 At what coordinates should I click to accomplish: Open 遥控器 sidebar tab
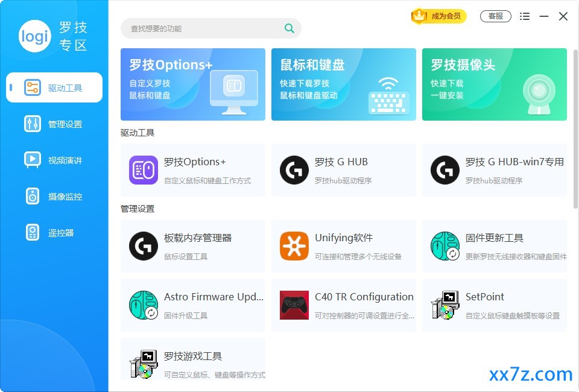pos(54,233)
